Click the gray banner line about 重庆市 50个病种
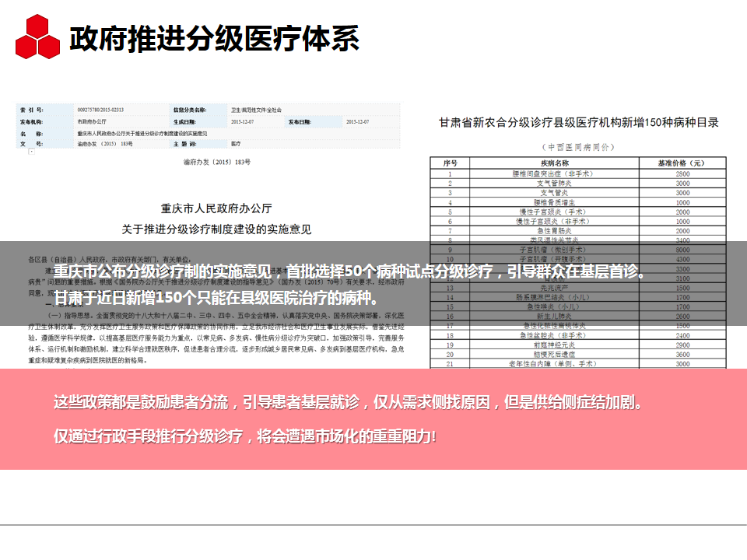747x560 pixels. coord(349,271)
